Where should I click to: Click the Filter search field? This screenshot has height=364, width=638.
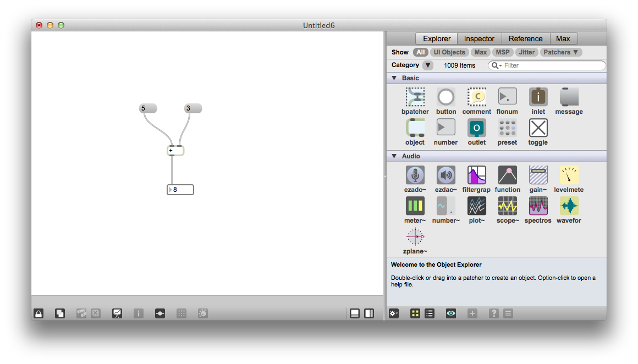[547, 65]
